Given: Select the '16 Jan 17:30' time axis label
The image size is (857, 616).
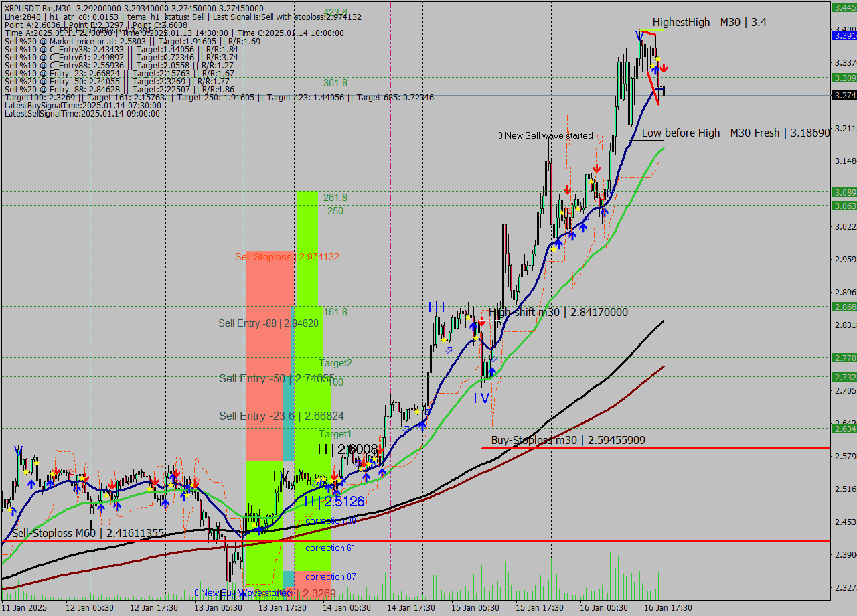Looking at the screenshot, I should (x=668, y=608).
